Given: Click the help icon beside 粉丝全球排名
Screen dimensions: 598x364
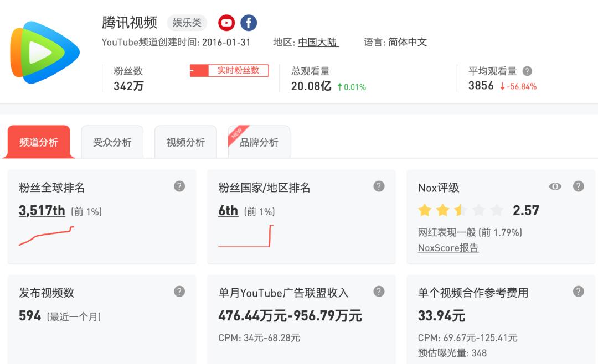Looking at the screenshot, I should tap(178, 186).
